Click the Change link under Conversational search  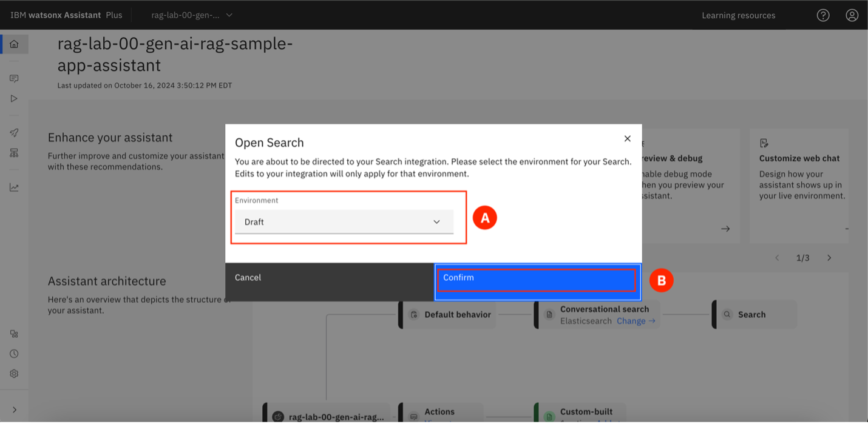636,321
